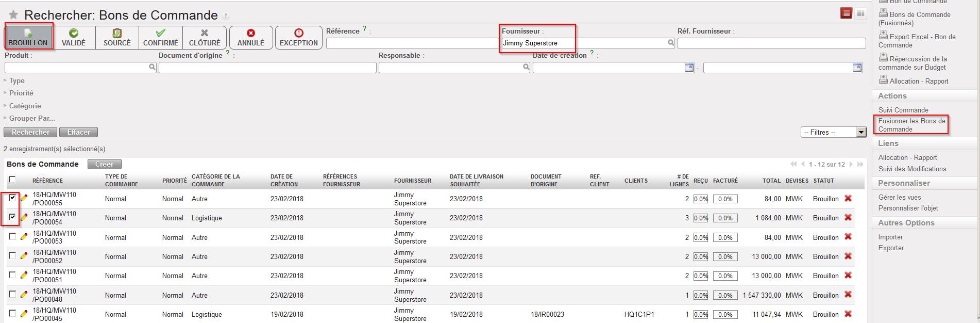
Task: Click Fusionner les Bons de Commande link
Action: click(x=911, y=125)
